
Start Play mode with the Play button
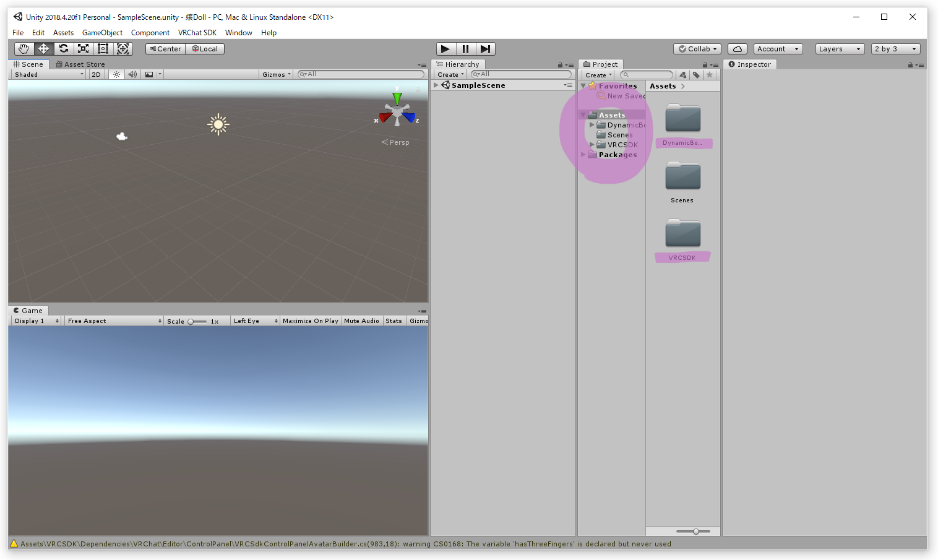pos(445,49)
